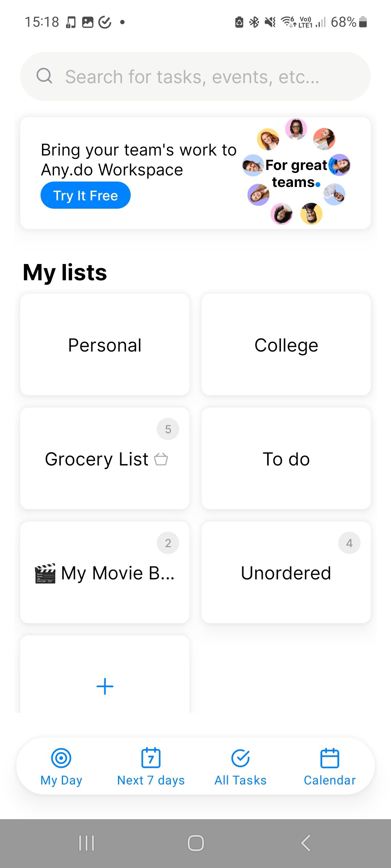
Task: Open Android recent apps button
Action: [x=87, y=843]
